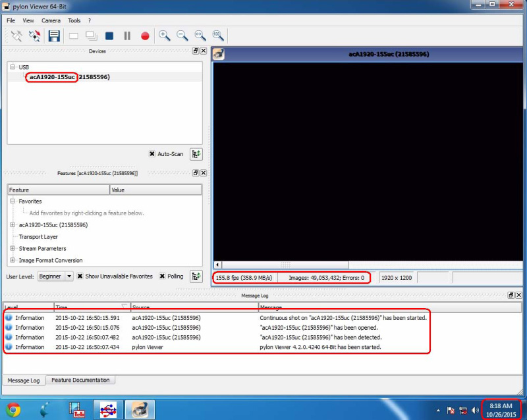The height and width of the screenshot is (420, 527).
Task: Pause the continuous shot
Action: click(127, 36)
